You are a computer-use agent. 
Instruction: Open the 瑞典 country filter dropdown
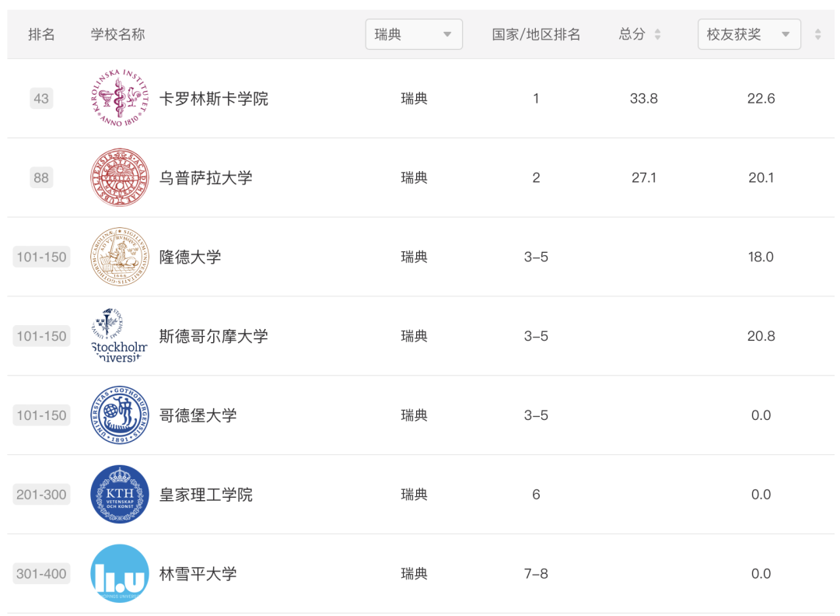(x=414, y=34)
